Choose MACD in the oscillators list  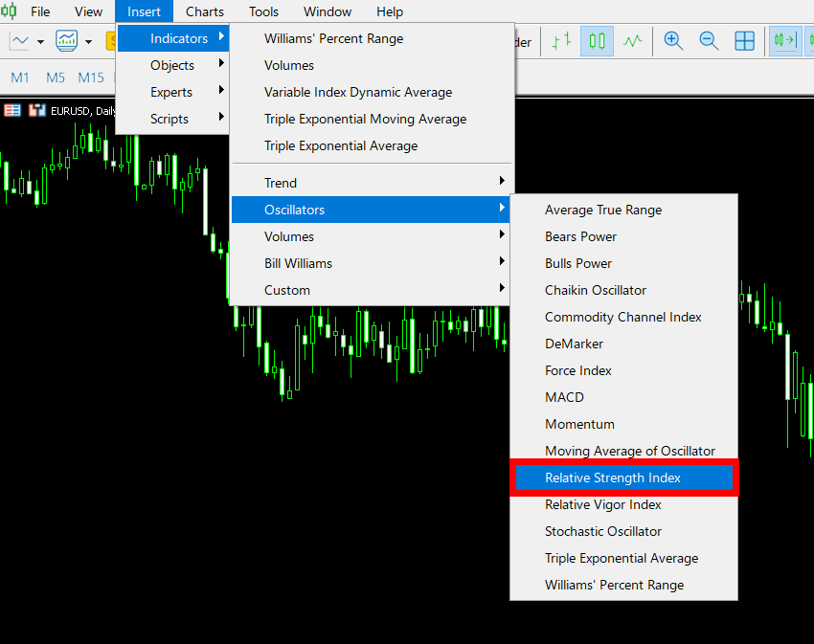(x=564, y=397)
